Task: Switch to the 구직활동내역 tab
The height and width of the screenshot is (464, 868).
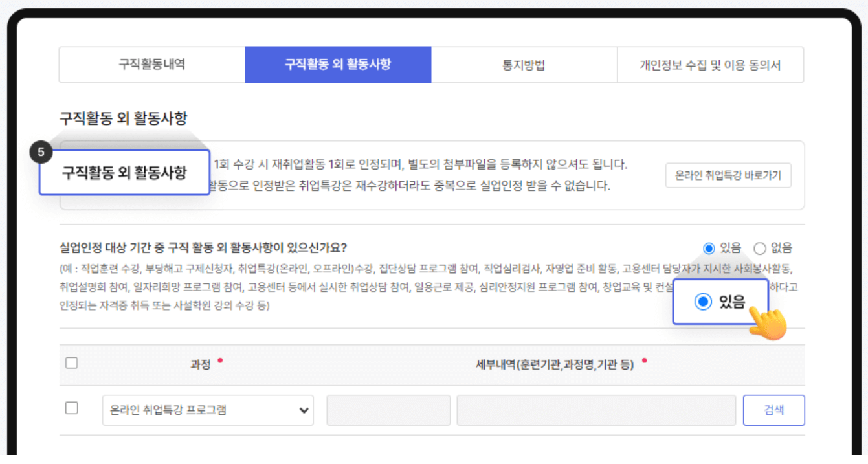Action: point(151,64)
